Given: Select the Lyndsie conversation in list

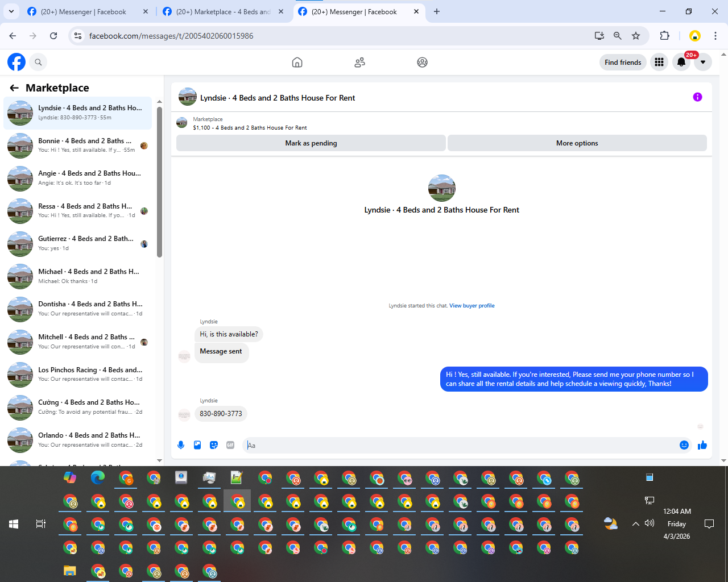Looking at the screenshot, I should (78, 113).
